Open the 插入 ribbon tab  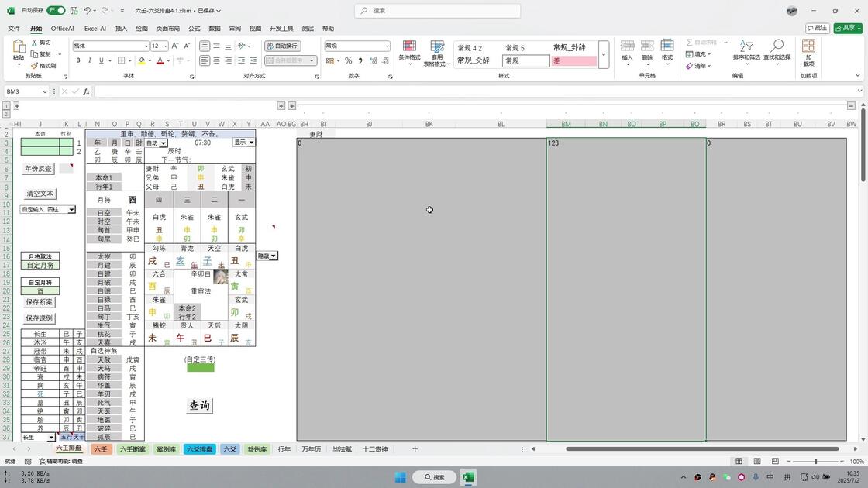(121, 28)
